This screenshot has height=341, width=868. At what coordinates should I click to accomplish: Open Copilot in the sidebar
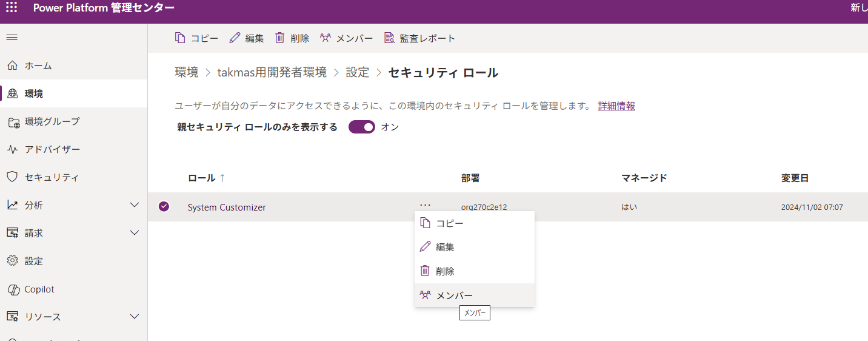pos(73,289)
